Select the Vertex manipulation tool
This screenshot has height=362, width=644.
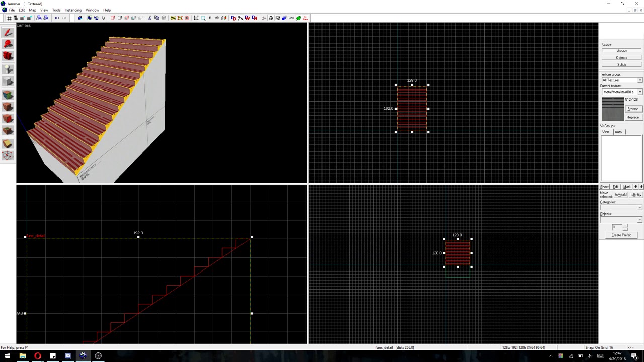(8, 156)
